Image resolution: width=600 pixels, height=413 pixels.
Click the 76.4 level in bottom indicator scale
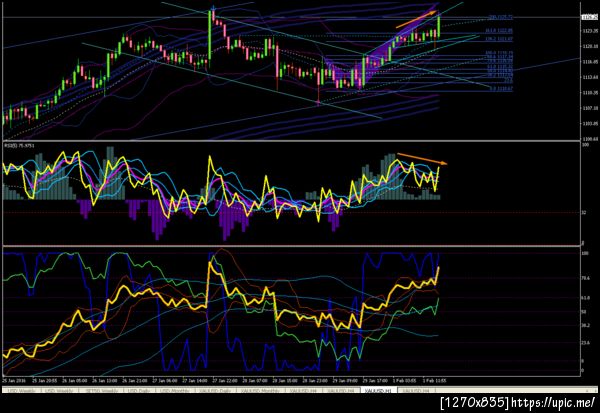[585, 278]
